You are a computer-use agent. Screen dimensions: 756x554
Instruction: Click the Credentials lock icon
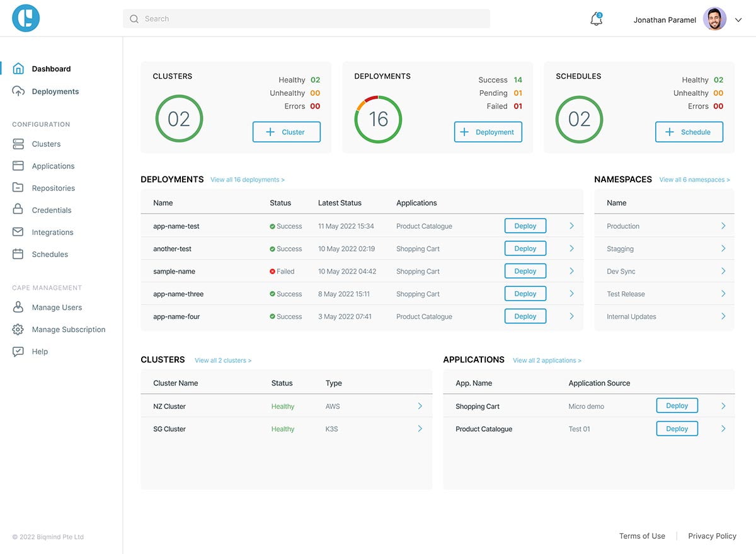[19, 210]
